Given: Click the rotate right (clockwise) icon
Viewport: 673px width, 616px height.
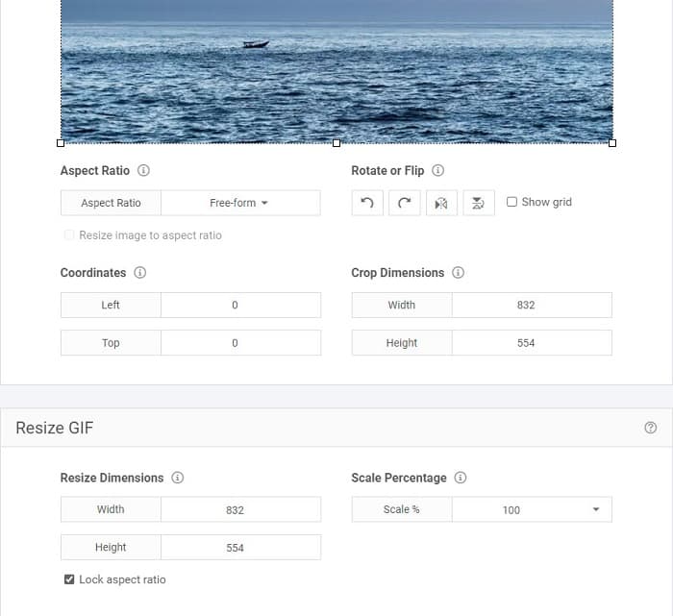Looking at the screenshot, I should 404,203.
